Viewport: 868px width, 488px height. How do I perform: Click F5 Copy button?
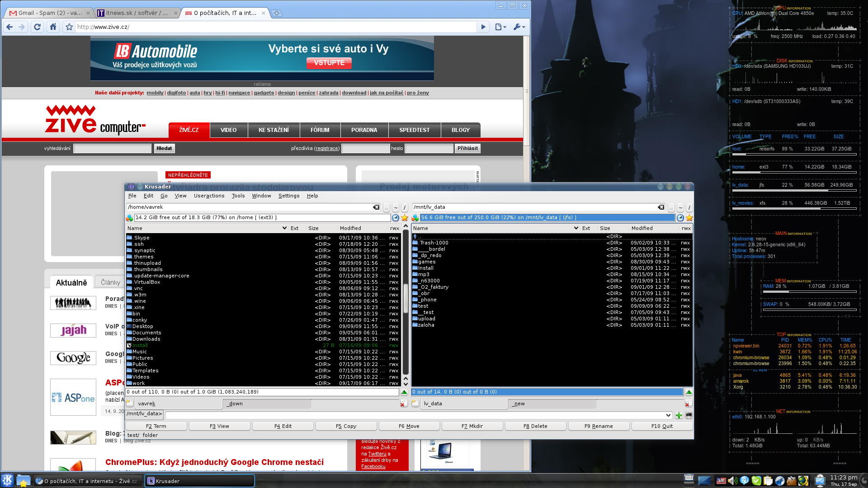346,426
